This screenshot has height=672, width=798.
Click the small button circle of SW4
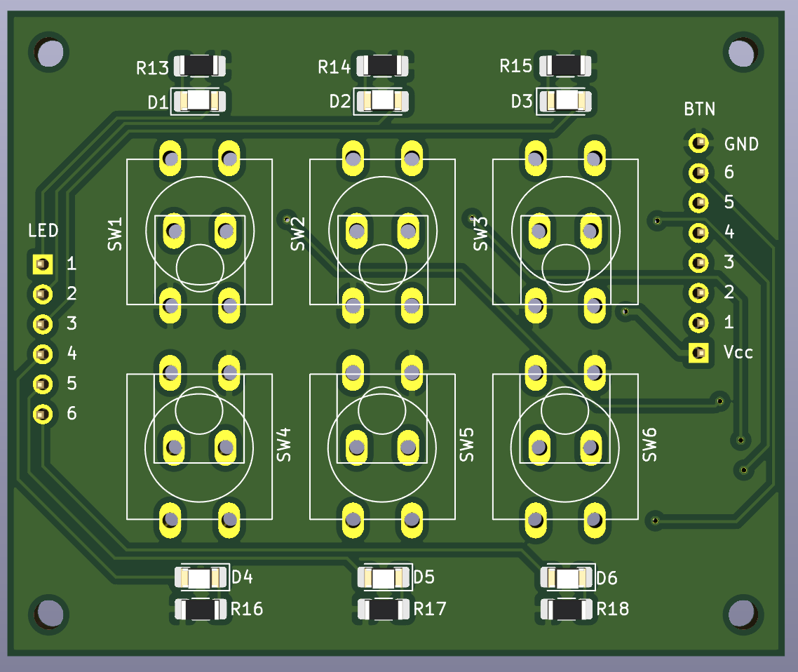click(199, 410)
